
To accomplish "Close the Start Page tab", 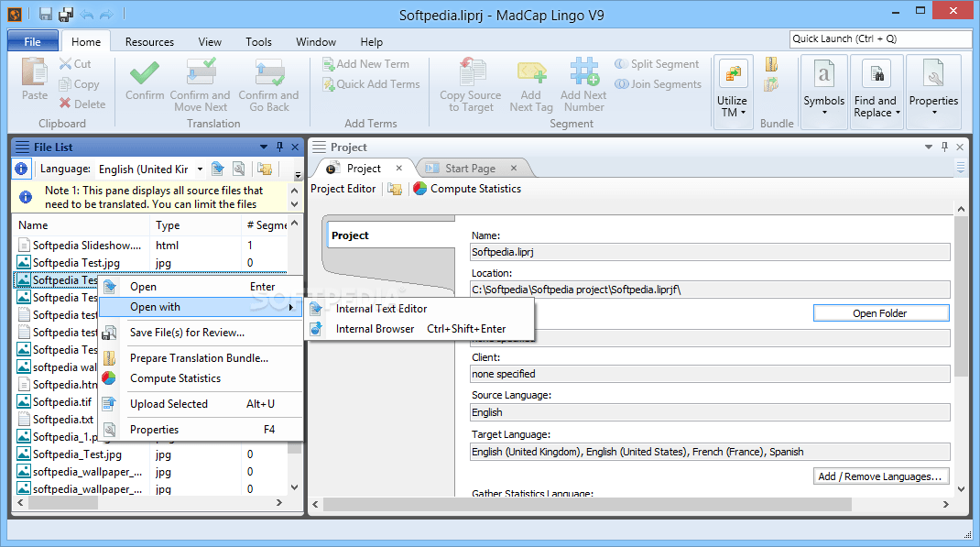I will [514, 169].
